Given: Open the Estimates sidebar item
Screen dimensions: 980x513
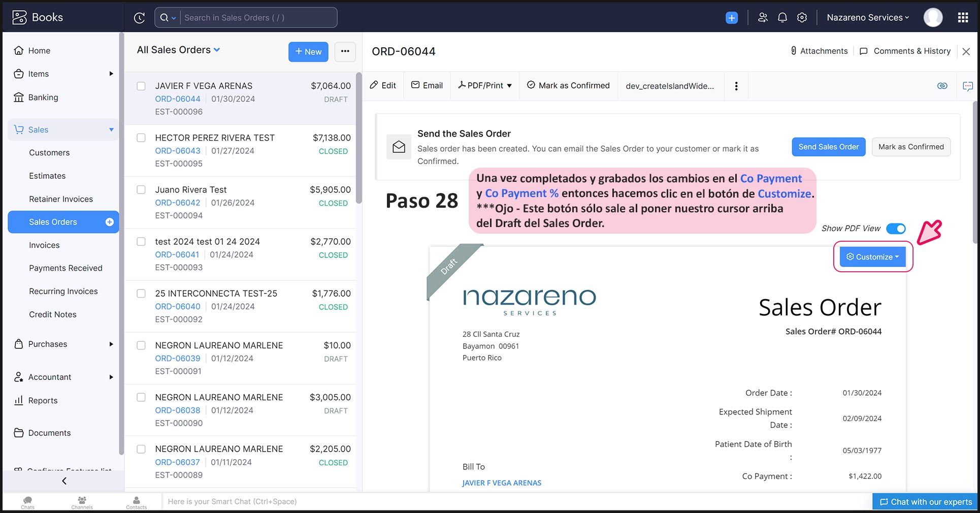Looking at the screenshot, I should coord(47,176).
